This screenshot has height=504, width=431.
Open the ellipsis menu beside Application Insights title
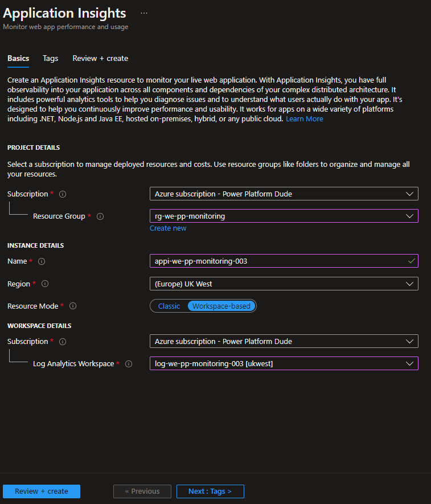[x=143, y=13]
